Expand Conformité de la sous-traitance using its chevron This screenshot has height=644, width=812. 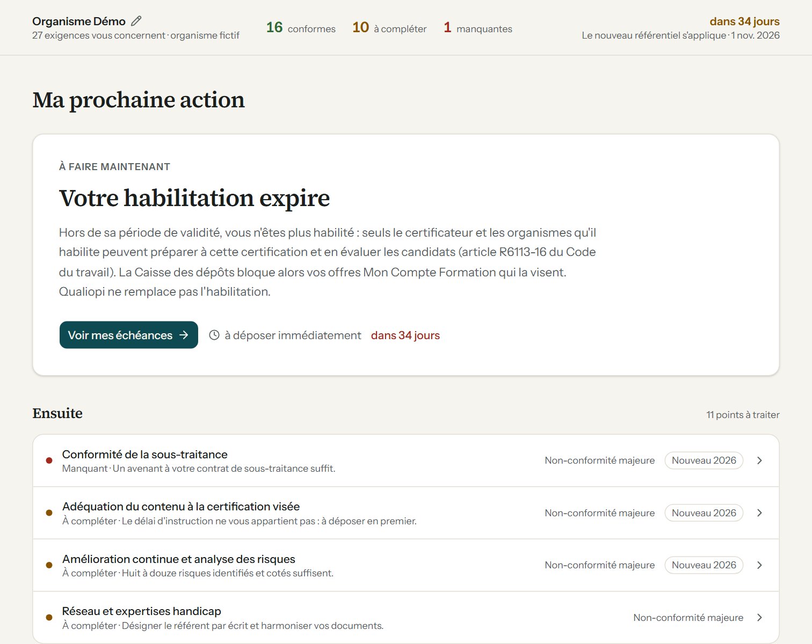coord(759,460)
